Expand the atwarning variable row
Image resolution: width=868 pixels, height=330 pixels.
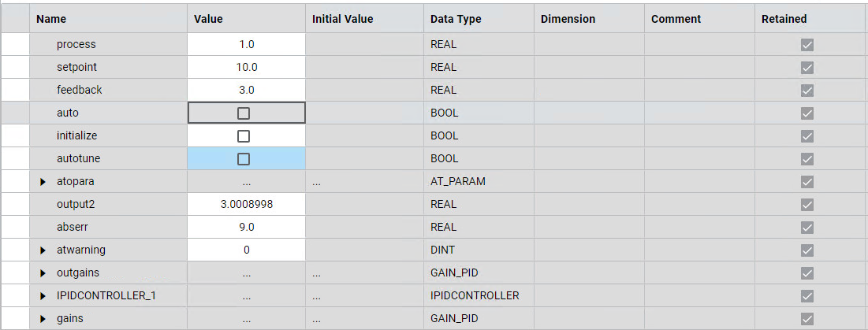point(43,250)
